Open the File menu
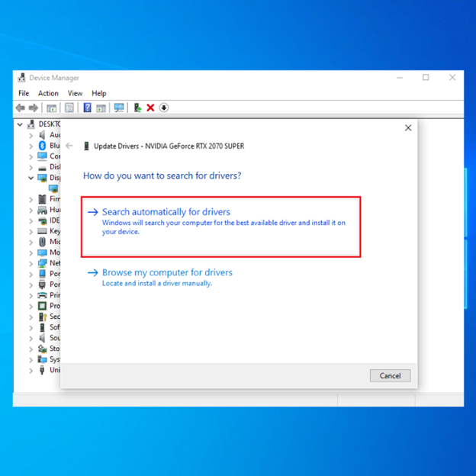The height and width of the screenshot is (476, 476). (x=24, y=93)
